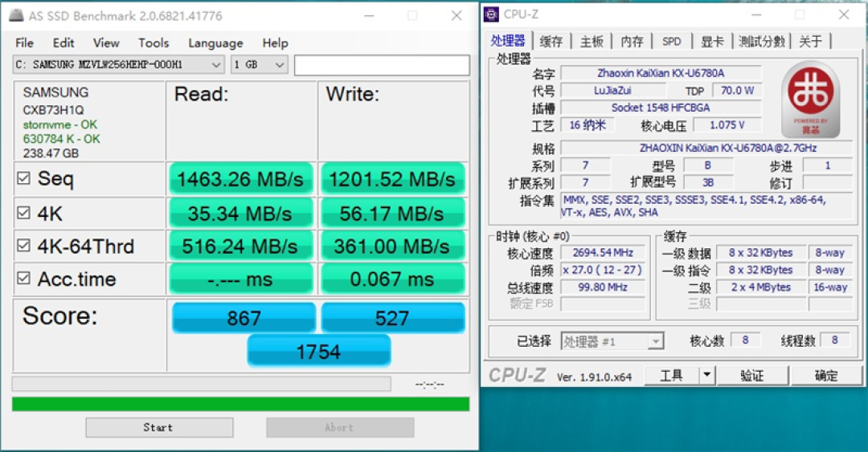Click the write score 527
Viewport: 868px width, 452px height.
click(392, 318)
